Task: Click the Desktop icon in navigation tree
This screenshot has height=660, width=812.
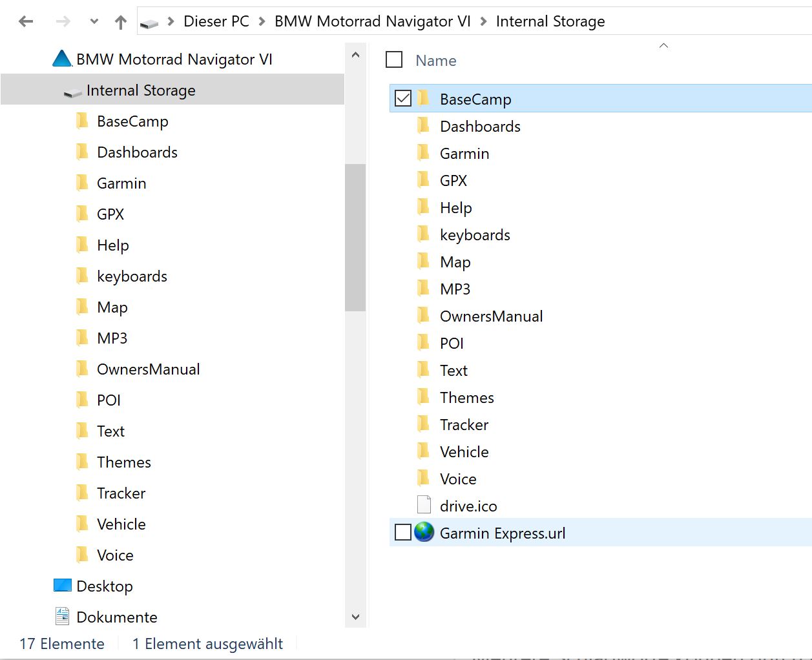Action: click(x=63, y=586)
